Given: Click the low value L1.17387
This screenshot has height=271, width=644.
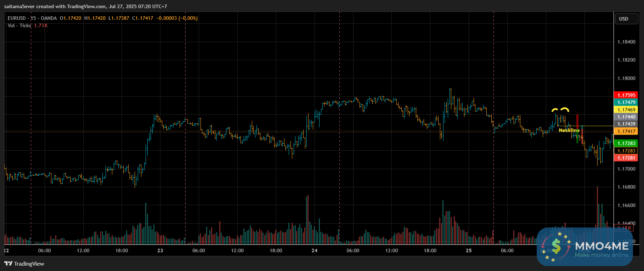Looking at the screenshot, I should coord(119,18).
